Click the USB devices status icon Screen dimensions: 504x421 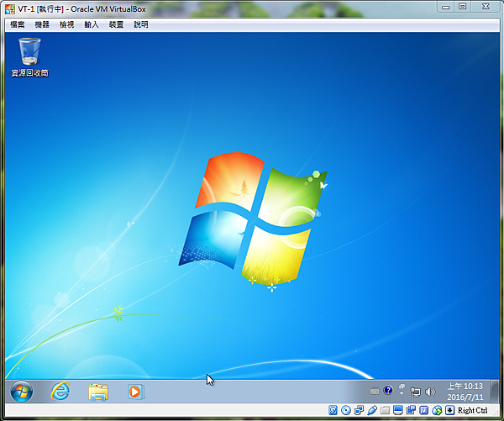(372, 410)
